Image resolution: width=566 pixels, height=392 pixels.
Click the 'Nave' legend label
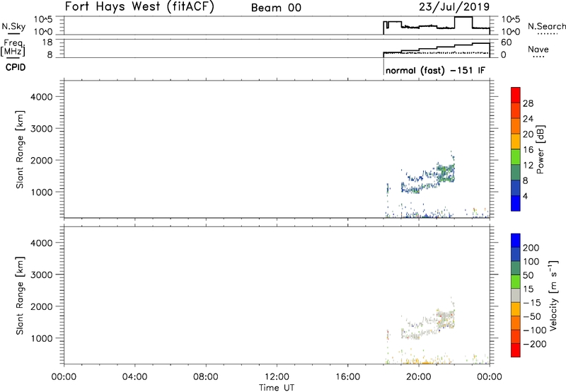coord(538,49)
